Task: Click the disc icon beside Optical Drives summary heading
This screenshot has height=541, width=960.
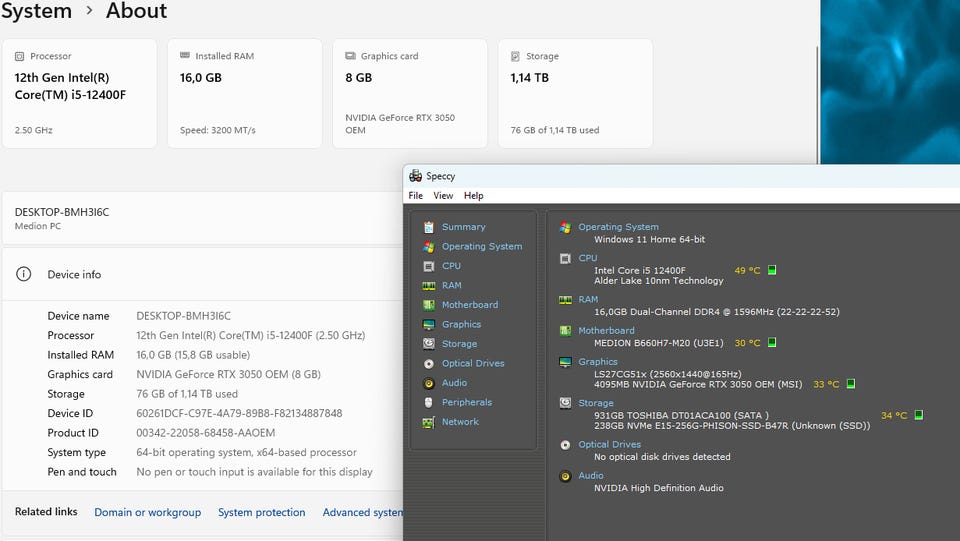Action: [565, 445]
